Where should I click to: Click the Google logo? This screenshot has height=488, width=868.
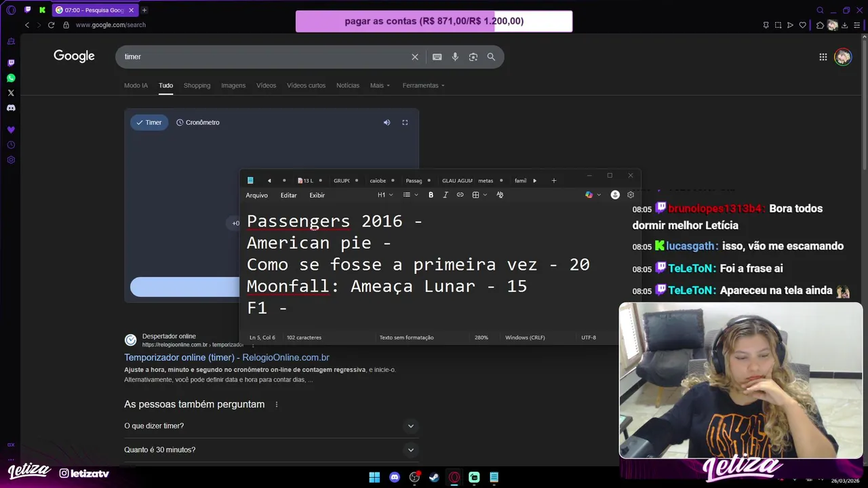pos(74,56)
